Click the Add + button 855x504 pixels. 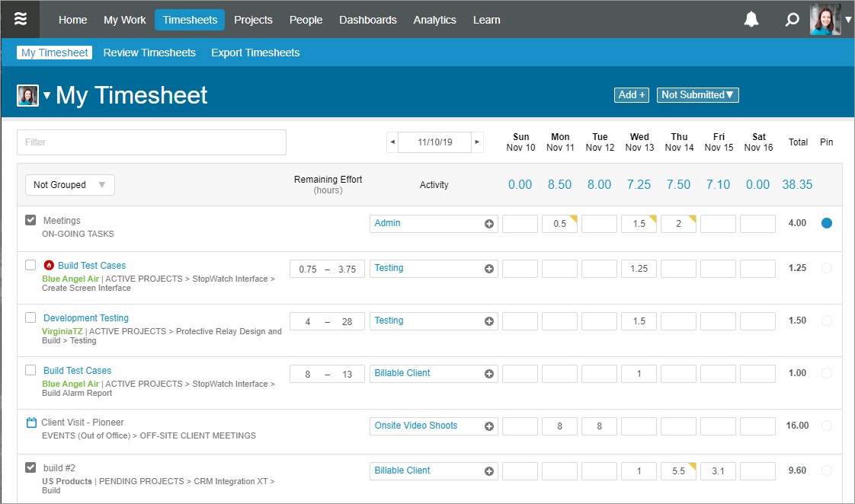632,95
